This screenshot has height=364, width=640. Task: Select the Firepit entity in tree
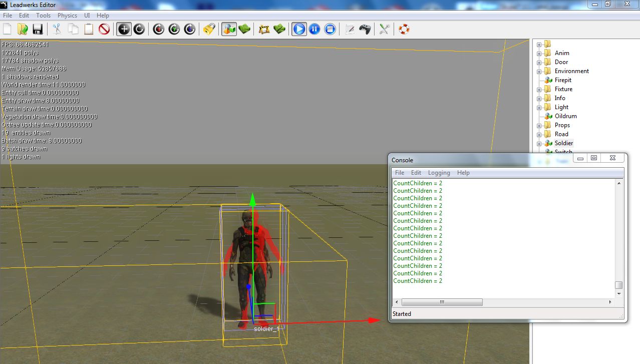click(563, 80)
